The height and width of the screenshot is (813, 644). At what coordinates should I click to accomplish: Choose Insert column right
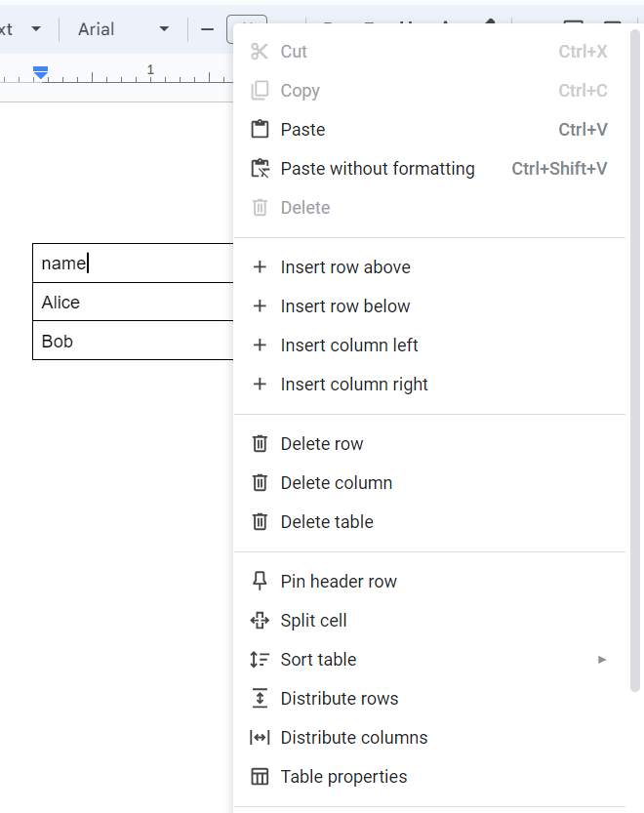(x=354, y=385)
